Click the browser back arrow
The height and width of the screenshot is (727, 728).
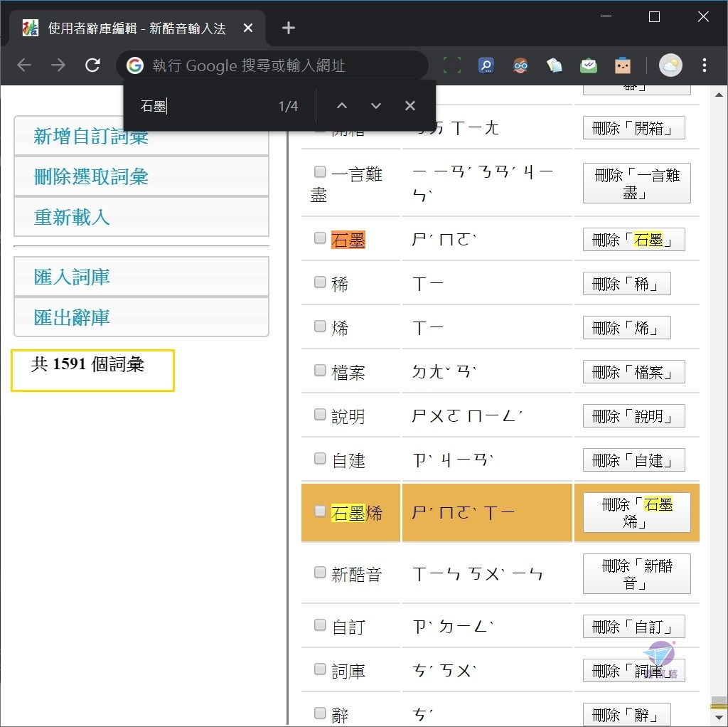click(24, 65)
